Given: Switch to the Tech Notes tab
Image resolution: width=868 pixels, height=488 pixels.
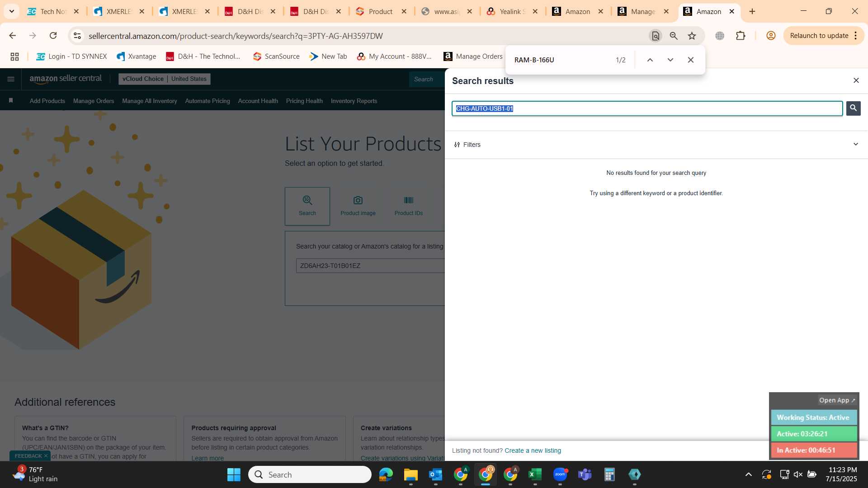Looking at the screenshot, I should (x=52, y=11).
